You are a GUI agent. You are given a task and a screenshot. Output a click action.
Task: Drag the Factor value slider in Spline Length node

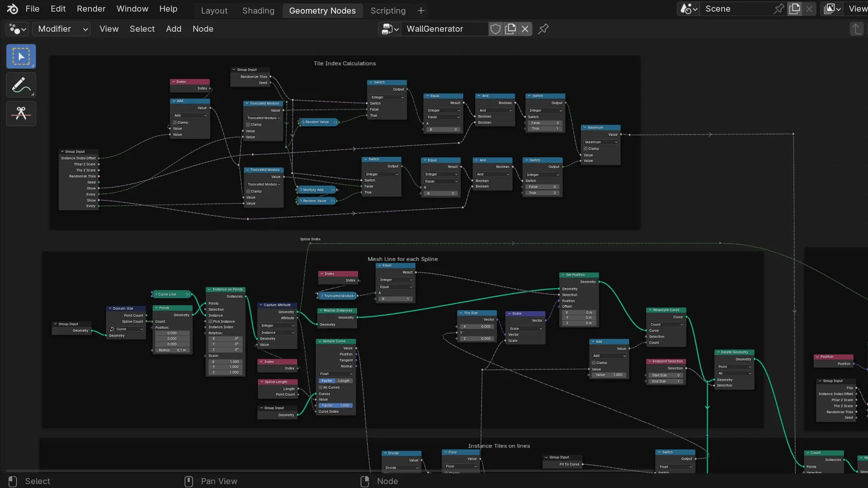[x=335, y=404]
